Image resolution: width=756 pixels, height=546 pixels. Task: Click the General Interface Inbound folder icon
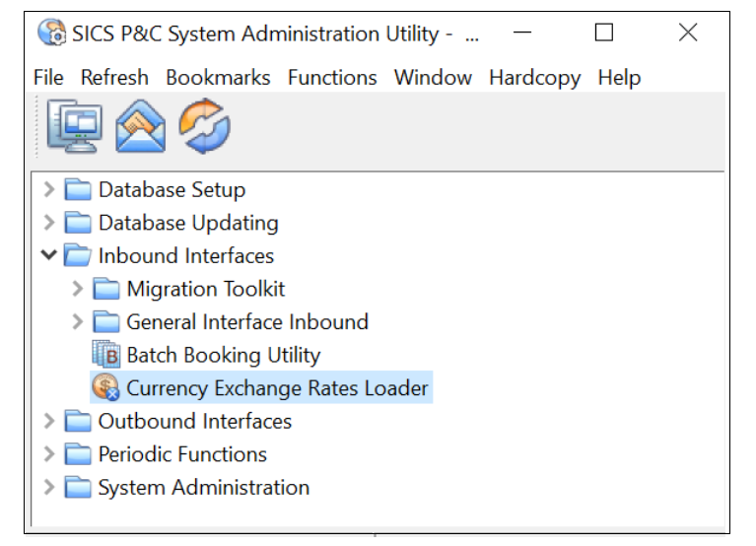(x=105, y=322)
